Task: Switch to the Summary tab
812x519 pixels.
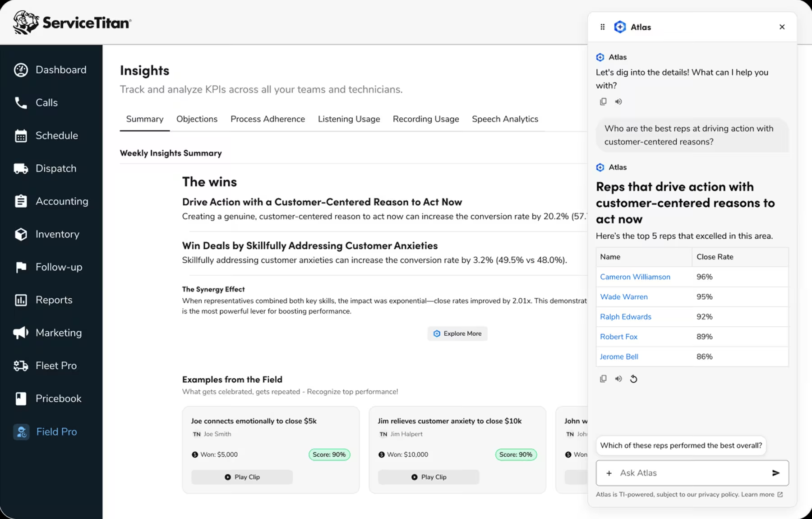Action: point(145,119)
